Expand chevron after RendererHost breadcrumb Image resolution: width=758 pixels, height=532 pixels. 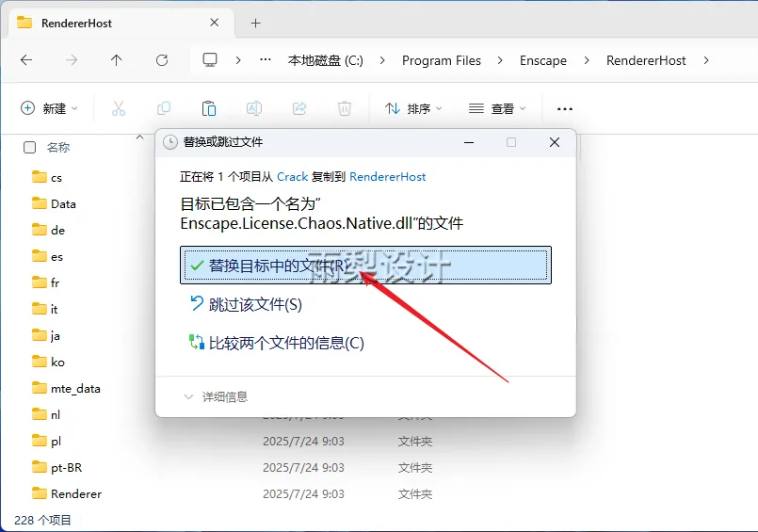coord(706,60)
